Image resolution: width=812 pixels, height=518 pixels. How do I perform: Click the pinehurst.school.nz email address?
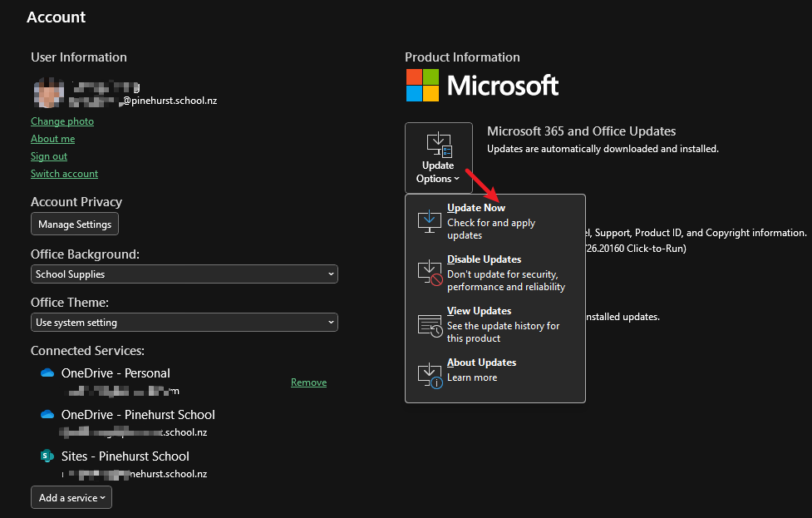pyautogui.click(x=143, y=101)
